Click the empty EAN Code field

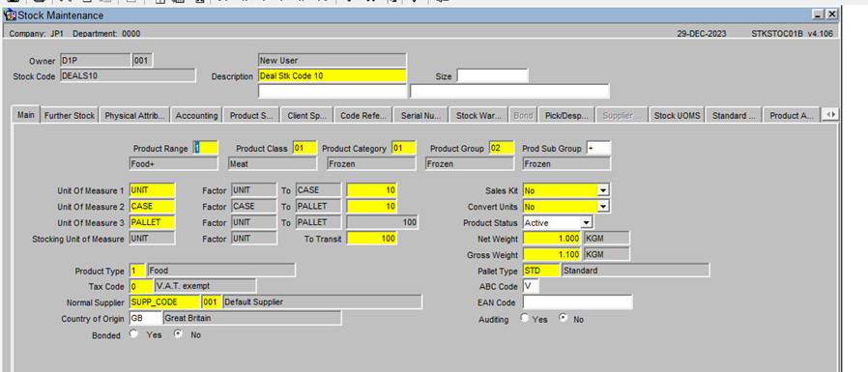577,302
